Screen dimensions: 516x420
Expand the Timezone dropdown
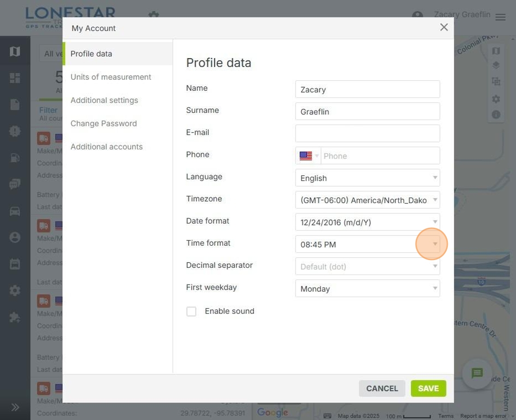tap(367, 200)
